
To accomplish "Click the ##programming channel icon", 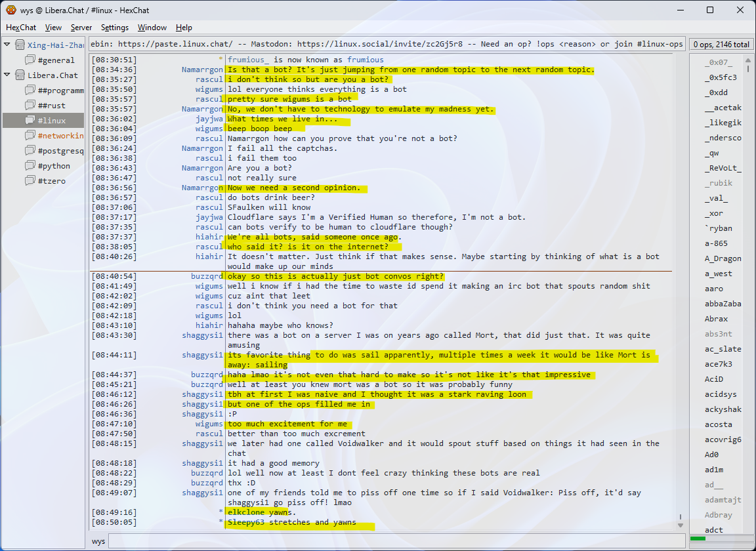I will pyautogui.click(x=30, y=91).
